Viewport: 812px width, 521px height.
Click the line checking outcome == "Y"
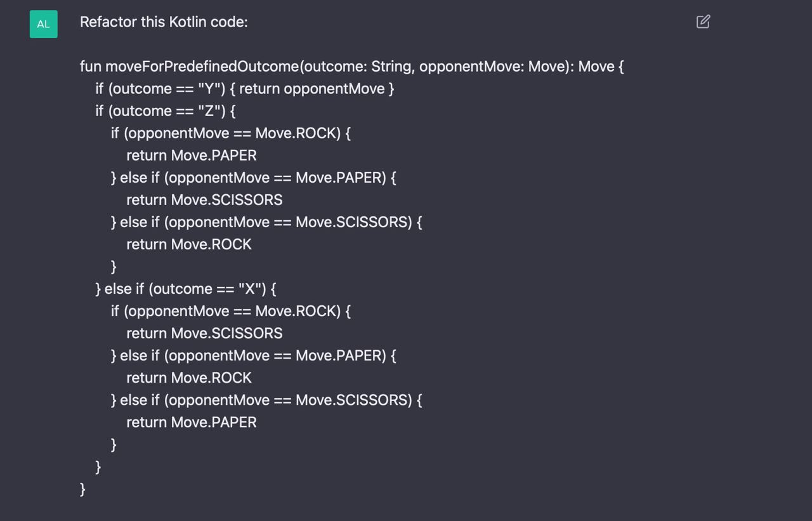245,88
